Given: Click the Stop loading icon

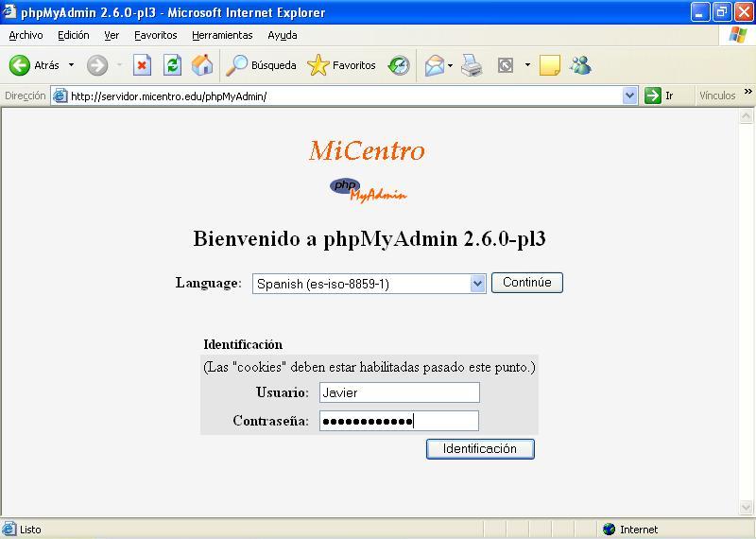Looking at the screenshot, I should [x=142, y=65].
